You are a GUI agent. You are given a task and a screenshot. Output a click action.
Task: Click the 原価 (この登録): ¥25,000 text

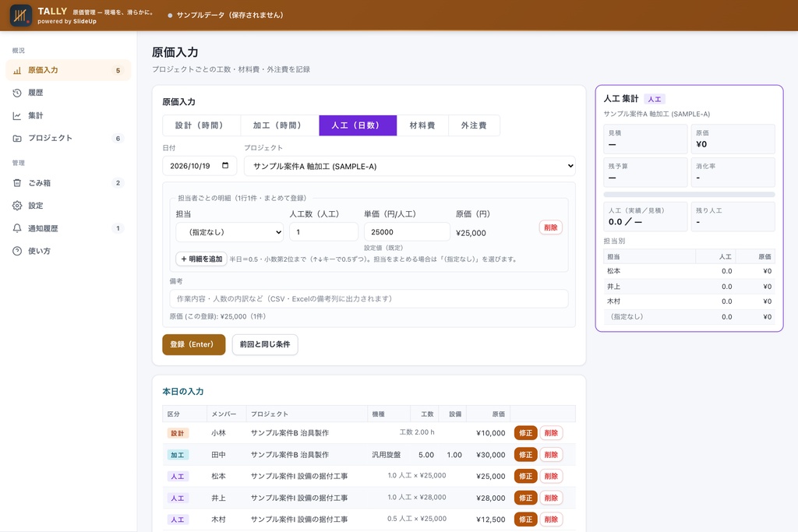(218, 316)
